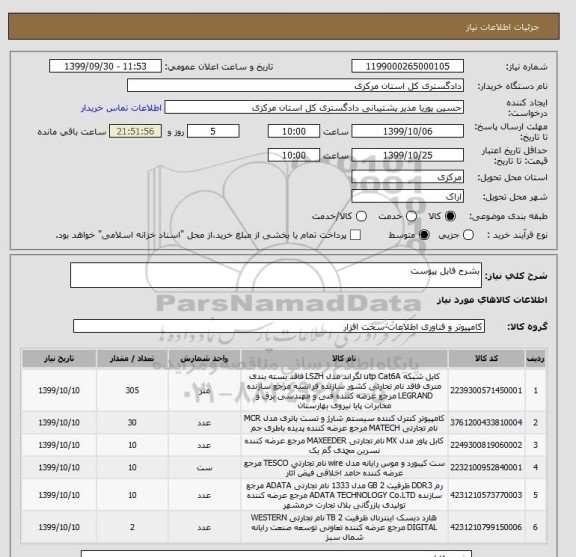576x557 pixels.
Task: Click item code 2232100952840001
Action: tap(486, 467)
